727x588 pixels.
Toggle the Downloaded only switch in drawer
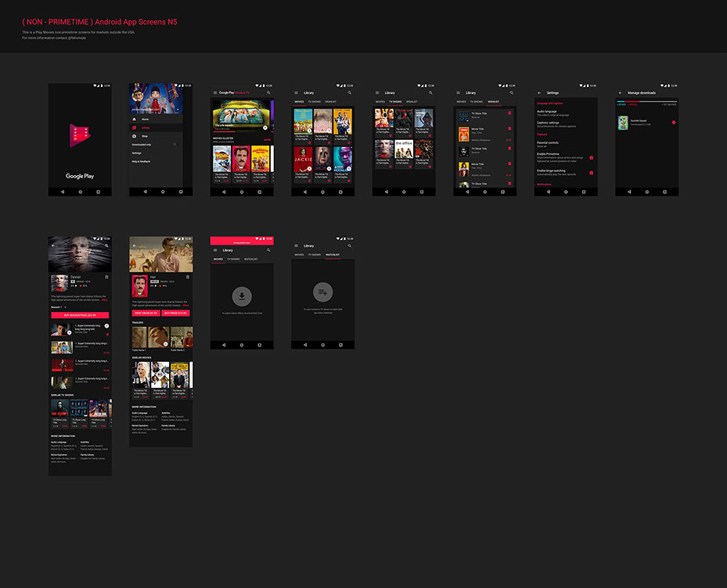[x=175, y=145]
